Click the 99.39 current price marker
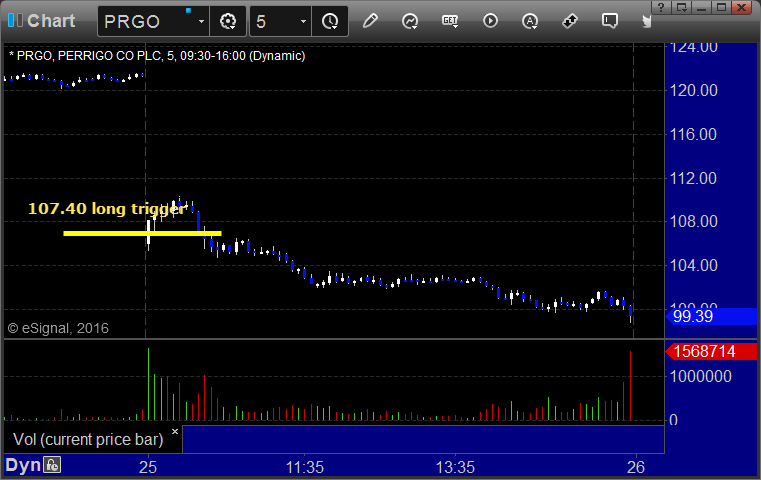This screenshot has width=761, height=480. pyautogui.click(x=711, y=316)
